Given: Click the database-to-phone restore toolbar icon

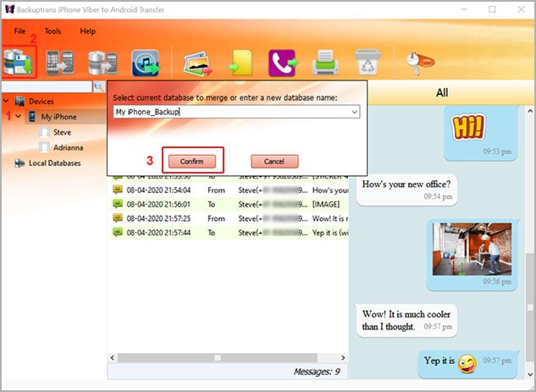Looking at the screenshot, I should coord(102,63).
